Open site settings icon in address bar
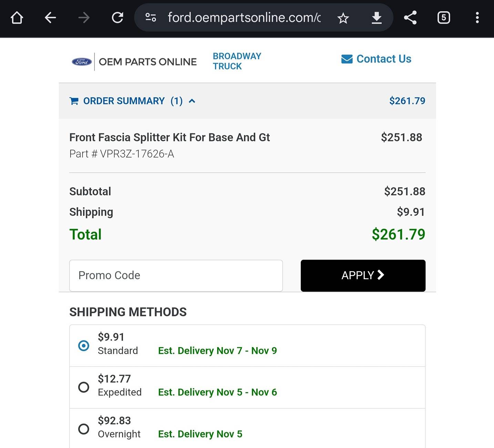 [x=151, y=17]
